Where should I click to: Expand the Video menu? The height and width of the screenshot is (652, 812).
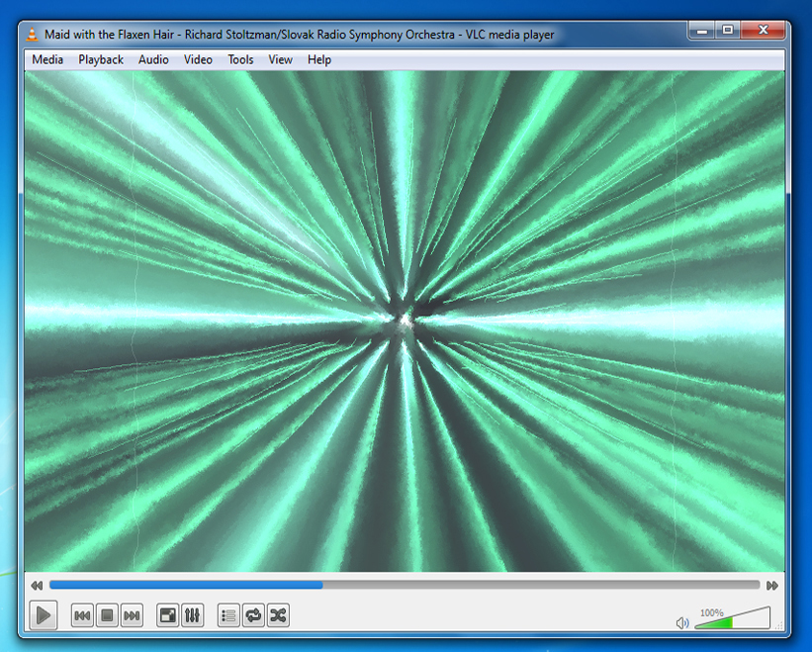[198, 59]
